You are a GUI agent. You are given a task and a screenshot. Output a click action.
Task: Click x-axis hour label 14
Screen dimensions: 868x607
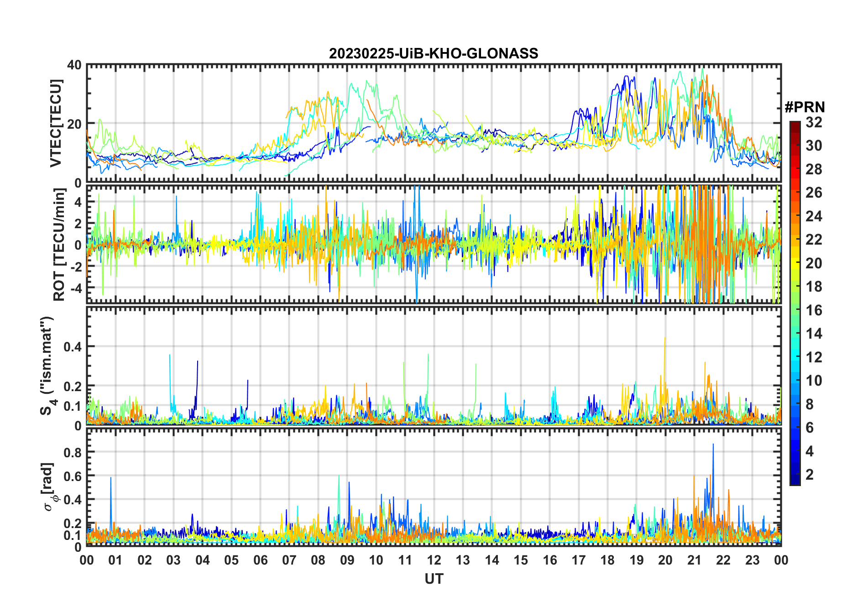(492, 560)
